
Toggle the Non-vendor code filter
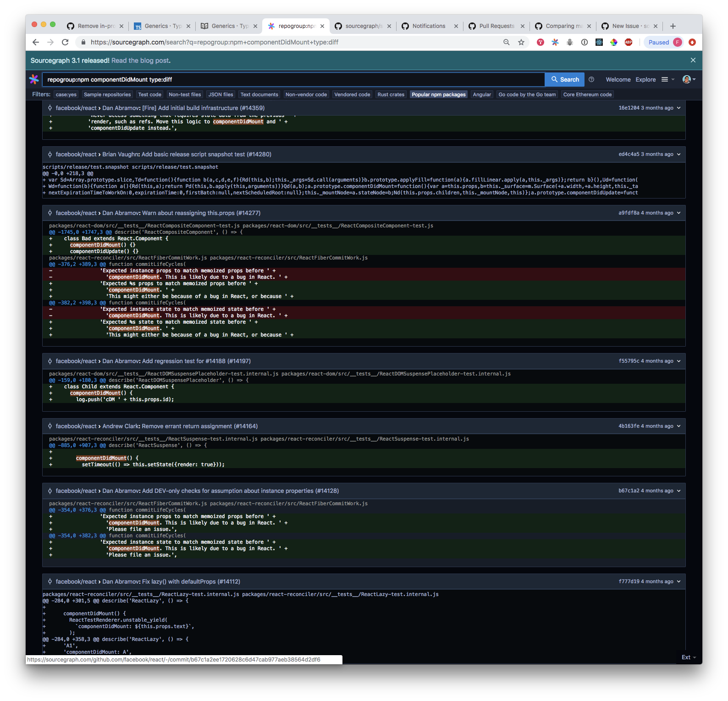pyautogui.click(x=306, y=94)
